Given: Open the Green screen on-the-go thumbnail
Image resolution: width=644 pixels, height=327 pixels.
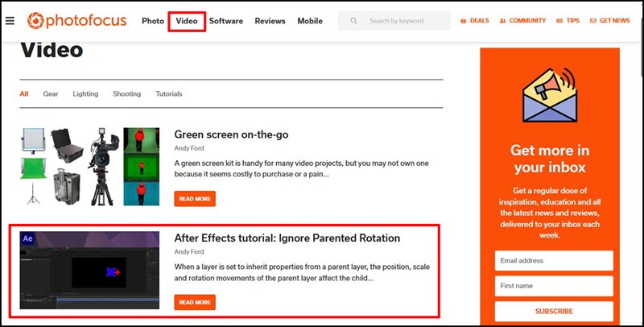Looking at the screenshot, I should pos(89,167).
